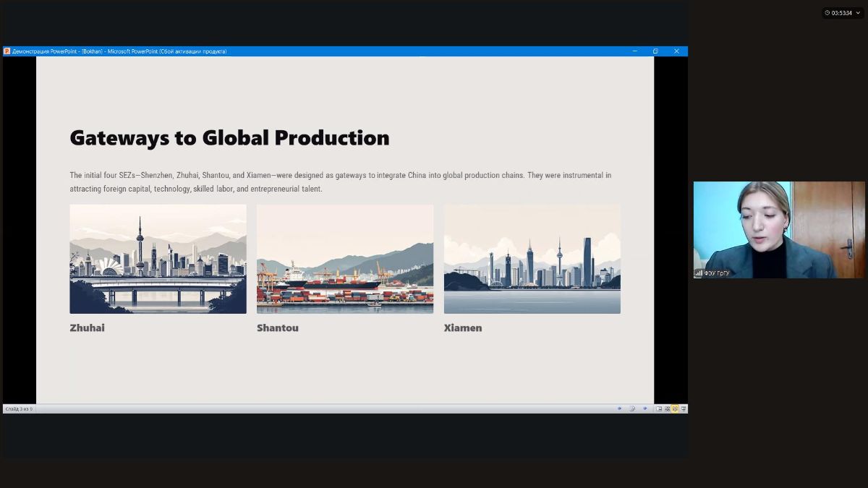Start Slide Show view from status bar
This screenshot has width=868, height=488.
pyautogui.click(x=684, y=408)
